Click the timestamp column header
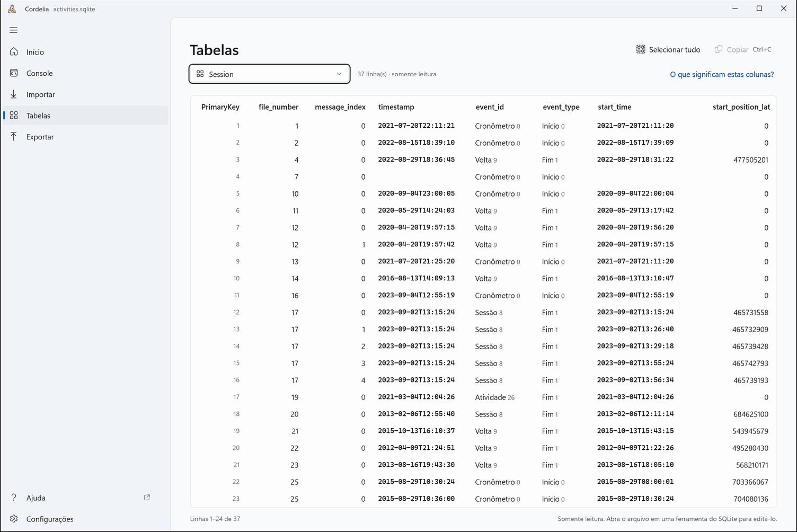797x532 pixels. click(396, 107)
